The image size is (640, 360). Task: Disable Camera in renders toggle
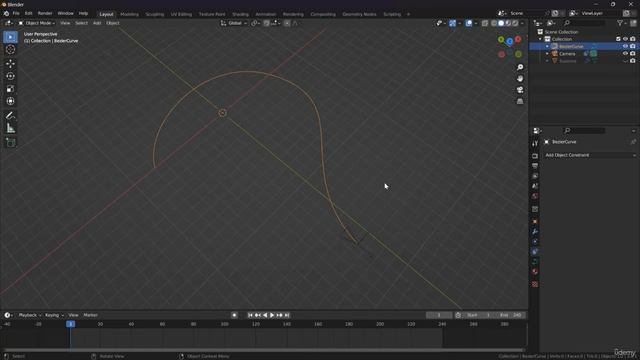coord(633,54)
